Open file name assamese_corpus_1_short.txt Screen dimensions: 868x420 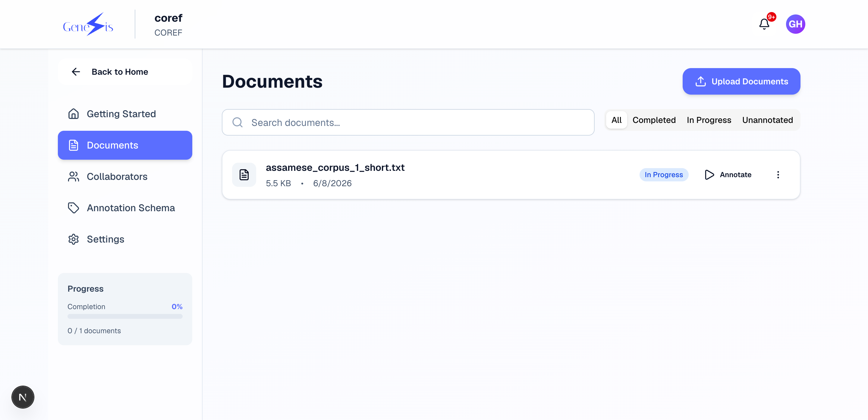click(x=335, y=168)
